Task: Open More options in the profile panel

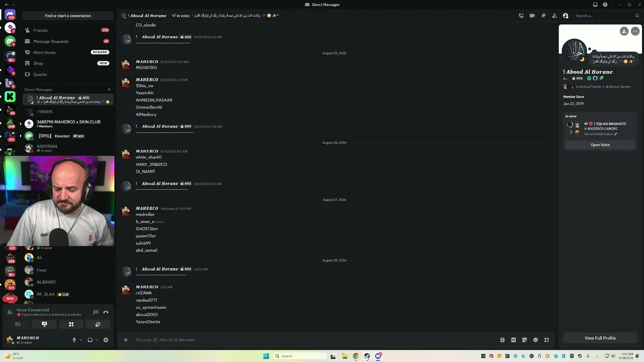Action: (635, 31)
